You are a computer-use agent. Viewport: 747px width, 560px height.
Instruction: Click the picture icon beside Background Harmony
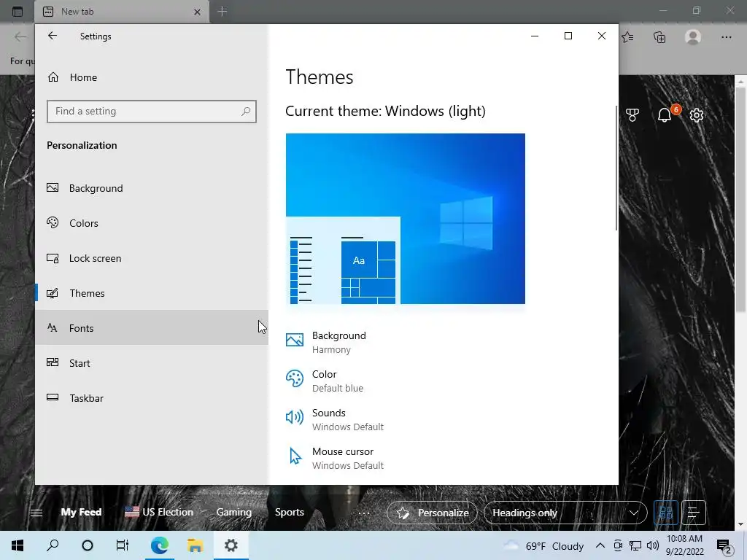tap(295, 340)
